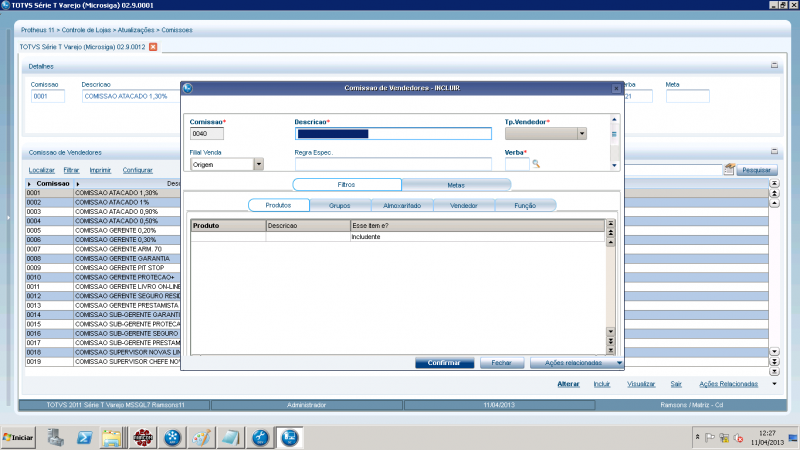
Task: Collapse the Detalhes panel
Action: [x=774, y=65]
